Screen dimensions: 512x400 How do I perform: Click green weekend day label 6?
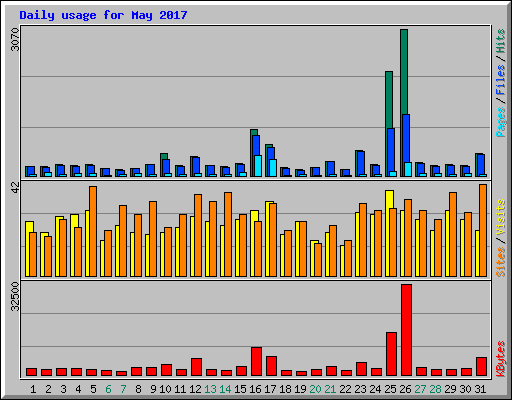click(x=108, y=389)
